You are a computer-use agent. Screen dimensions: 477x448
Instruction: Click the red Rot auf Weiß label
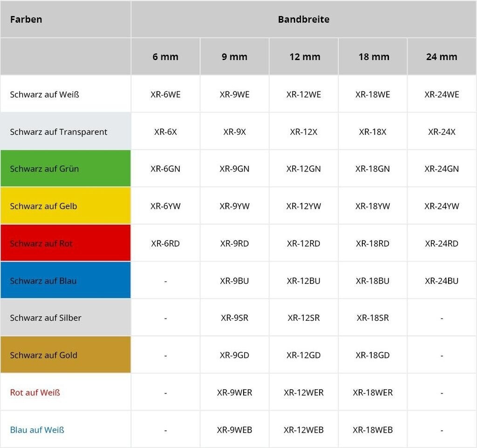pos(35,393)
